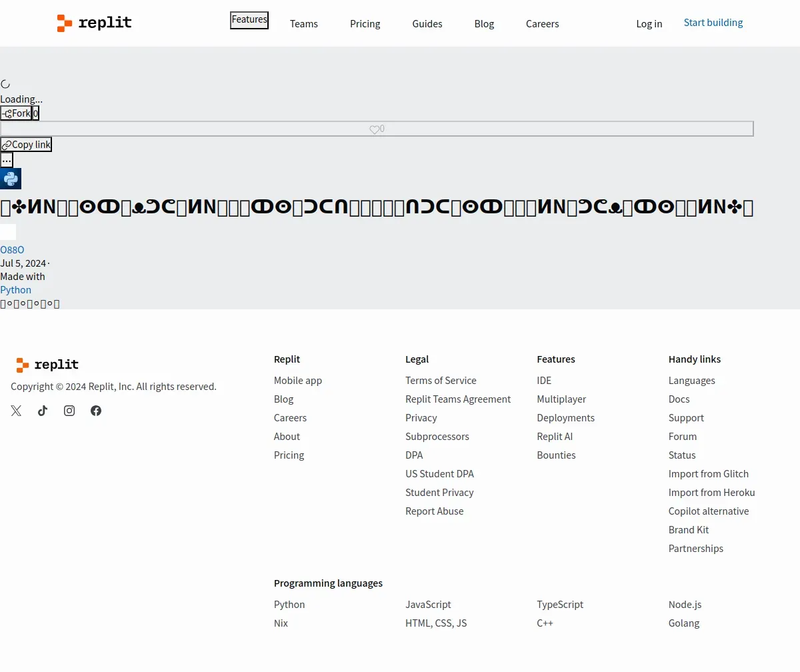Click the Replit logo in the header
This screenshot has width=800, height=672.
pyautogui.click(x=94, y=23)
